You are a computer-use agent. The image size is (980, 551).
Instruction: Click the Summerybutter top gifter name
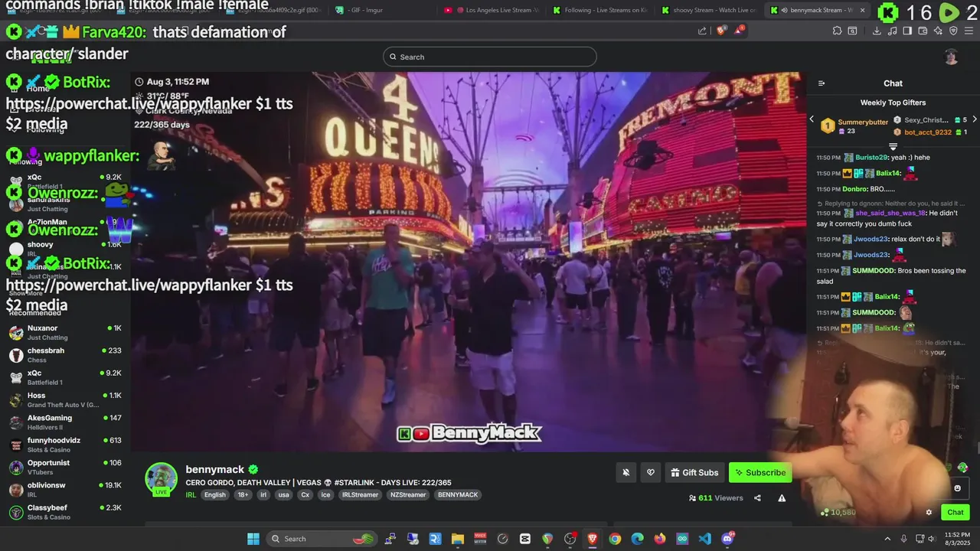(863, 122)
